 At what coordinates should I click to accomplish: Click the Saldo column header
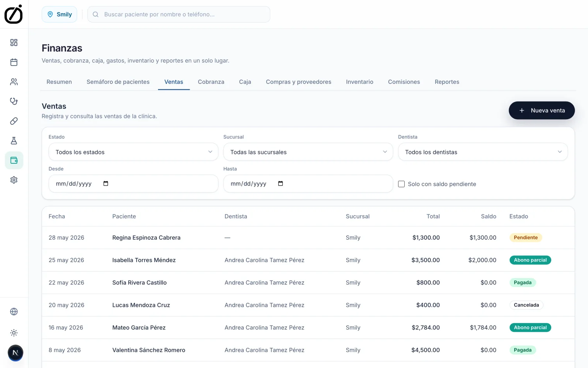pyautogui.click(x=488, y=216)
